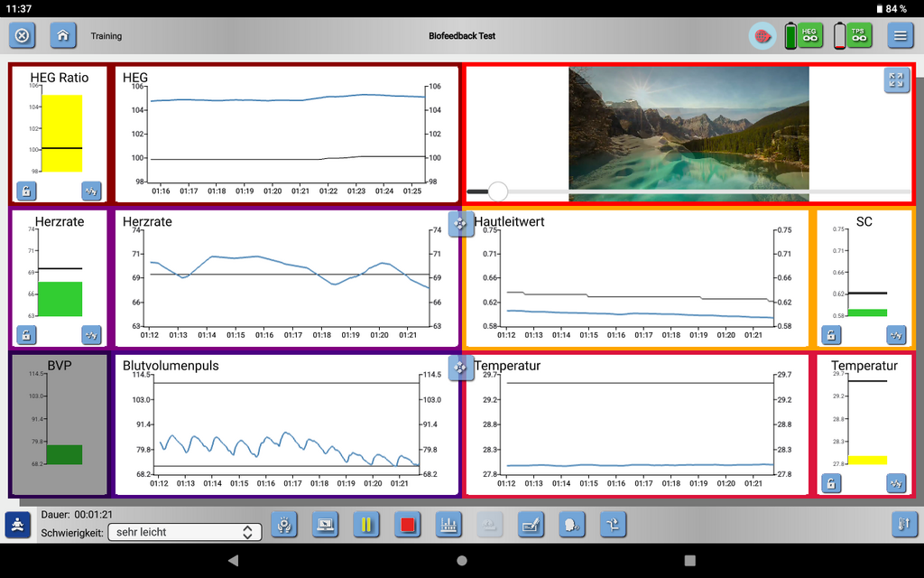The height and width of the screenshot is (578, 924).
Task: Click the meditation figure icon at bottom left
Action: click(x=16, y=524)
